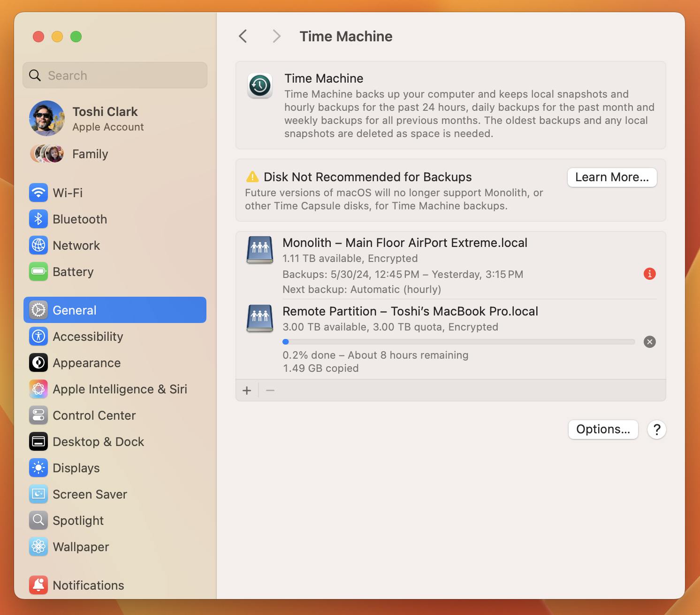Image resolution: width=700 pixels, height=615 pixels.
Task: Go forward with the right chevron
Action: click(277, 36)
